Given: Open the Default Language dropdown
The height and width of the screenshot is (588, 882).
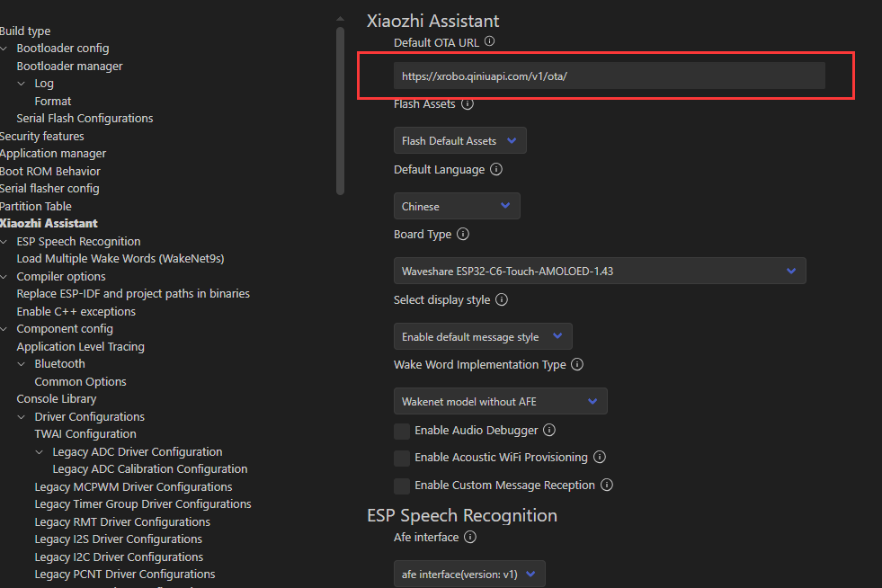Looking at the screenshot, I should 457,206.
